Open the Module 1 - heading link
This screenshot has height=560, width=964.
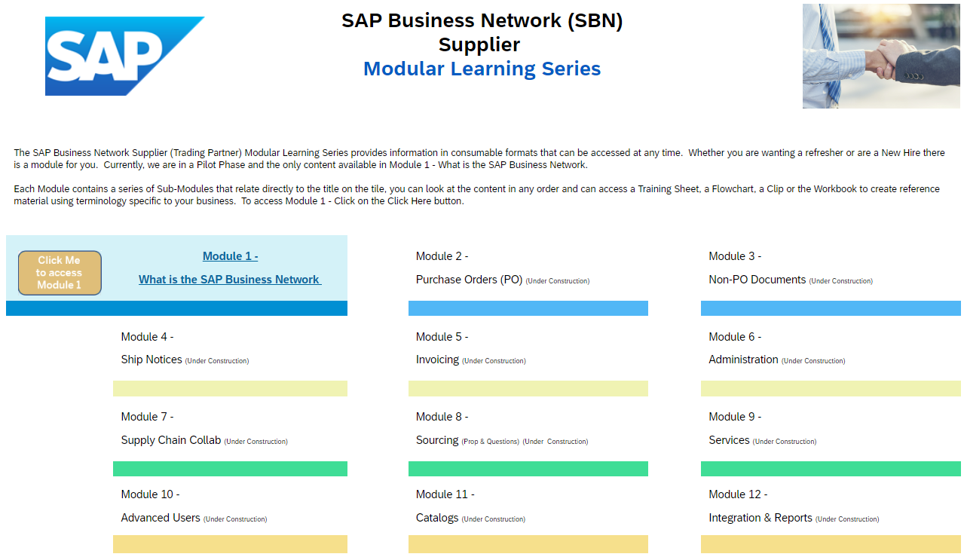click(x=230, y=256)
